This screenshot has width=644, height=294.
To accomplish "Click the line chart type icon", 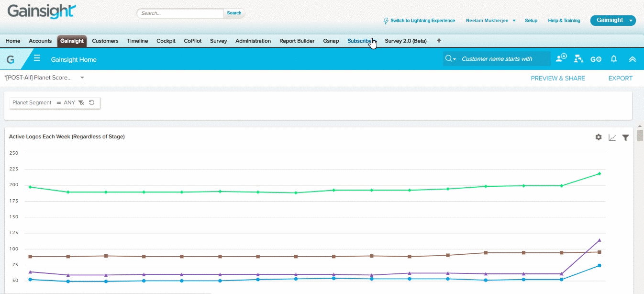I will click(x=612, y=137).
